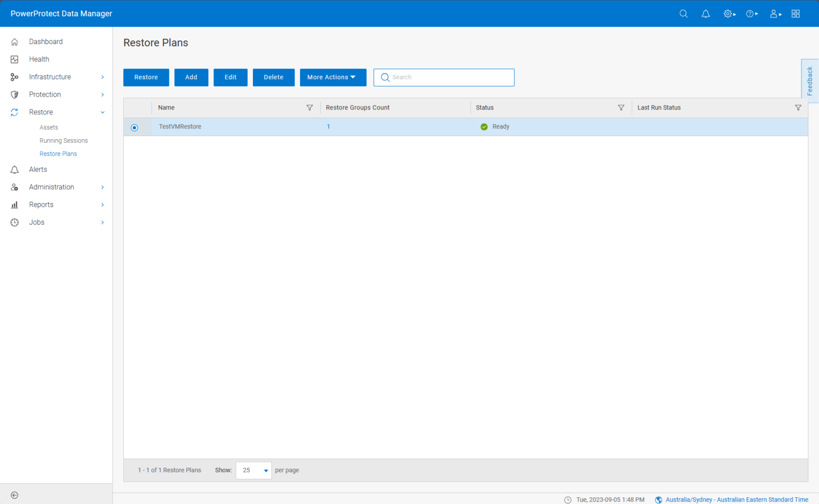Navigate to Running Sessions menu item
Image resolution: width=819 pixels, height=504 pixels.
point(63,140)
